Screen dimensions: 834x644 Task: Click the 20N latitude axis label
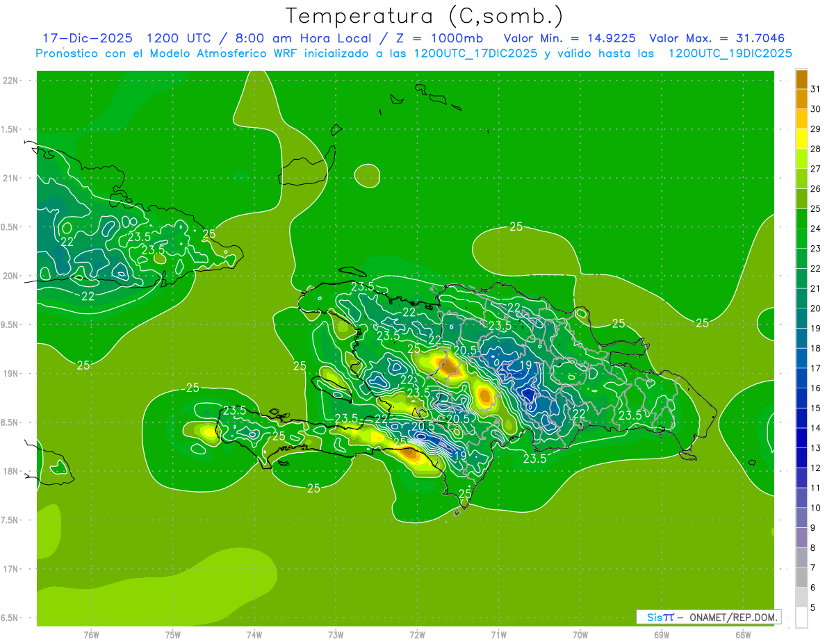(11, 276)
